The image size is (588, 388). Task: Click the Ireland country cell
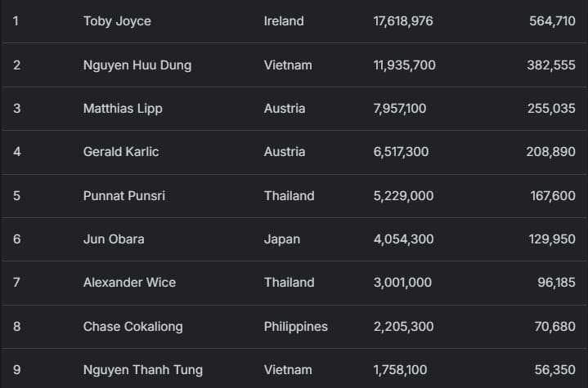(x=284, y=21)
